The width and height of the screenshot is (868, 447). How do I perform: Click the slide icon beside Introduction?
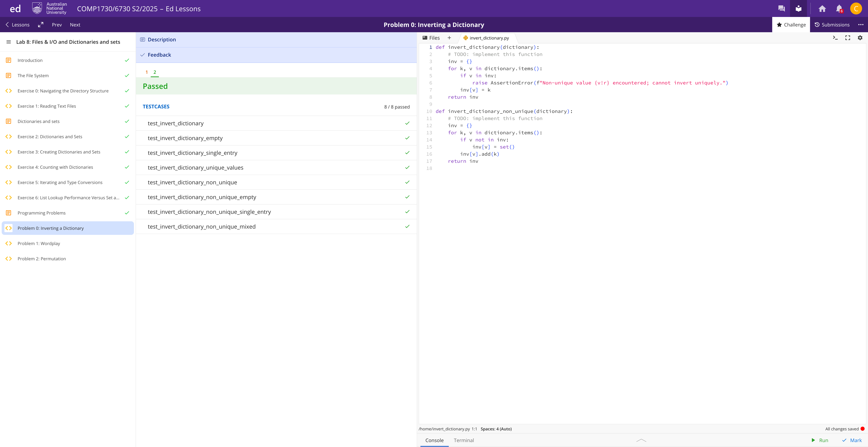(8, 60)
